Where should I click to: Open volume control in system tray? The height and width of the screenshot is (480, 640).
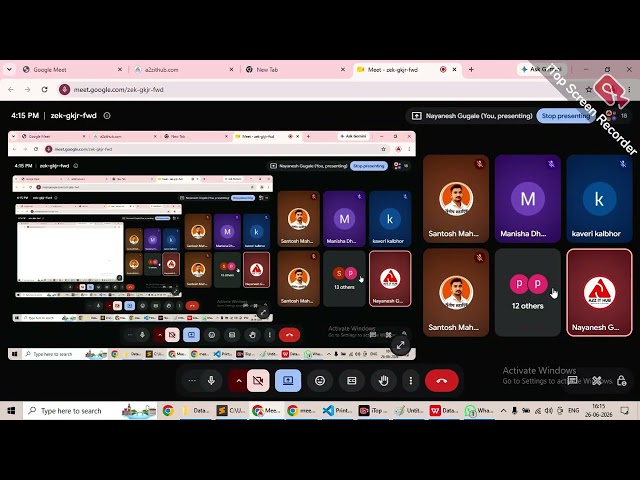[x=549, y=411]
